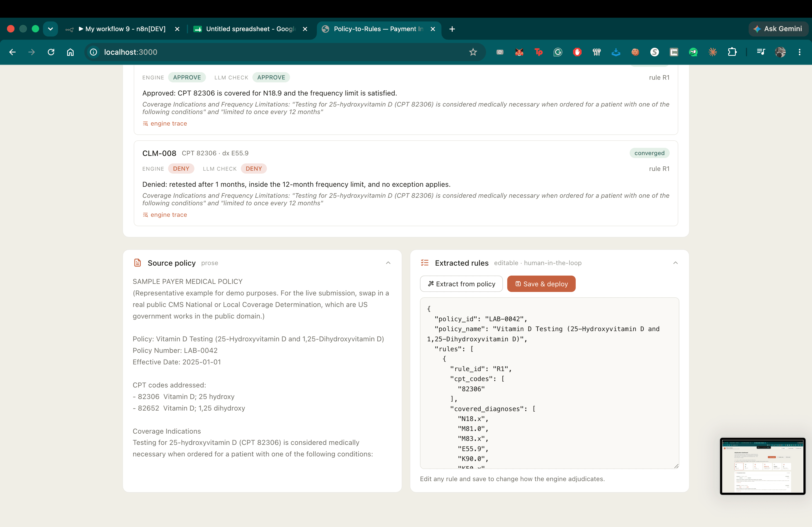812x527 pixels.
Task: Click into the extracted rules JSON editor
Action: pos(549,383)
